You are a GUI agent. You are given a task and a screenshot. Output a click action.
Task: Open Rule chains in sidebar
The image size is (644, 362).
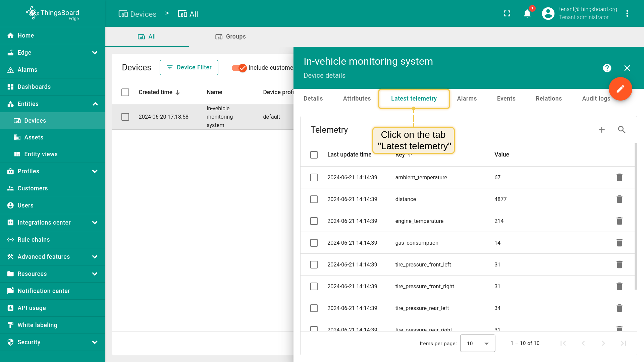52,240
